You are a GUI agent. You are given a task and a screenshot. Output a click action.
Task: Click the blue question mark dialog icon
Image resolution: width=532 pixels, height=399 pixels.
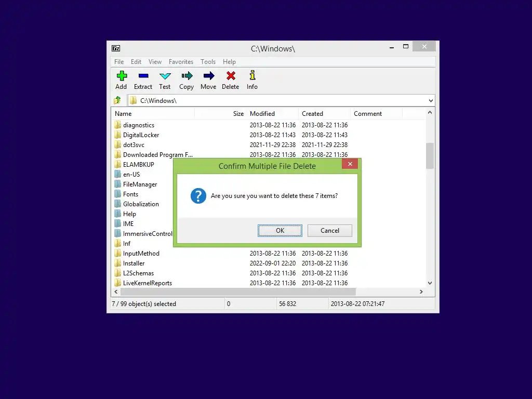pos(198,196)
